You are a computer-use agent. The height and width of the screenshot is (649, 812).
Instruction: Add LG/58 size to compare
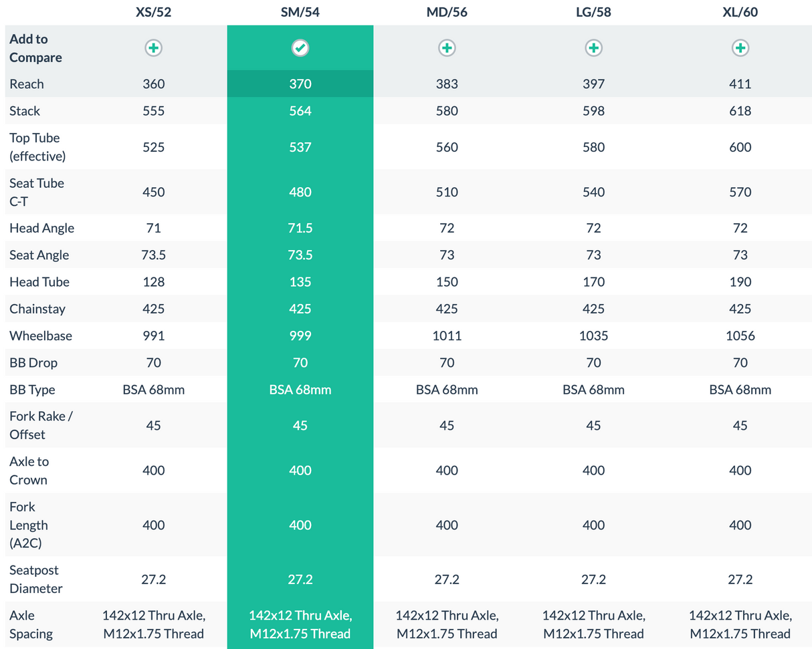coord(593,48)
